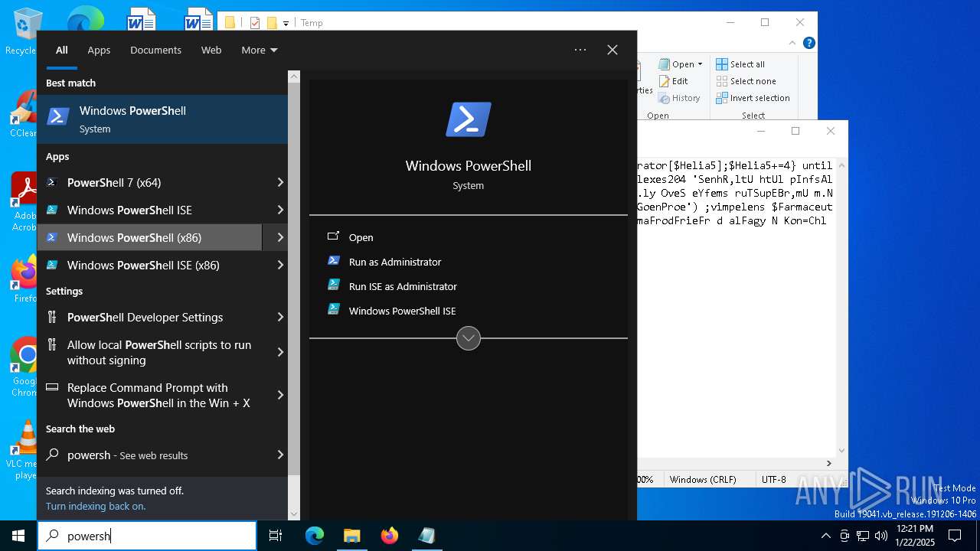This screenshot has height=551, width=980.
Task: Open the More filters dropdown
Action: point(260,50)
